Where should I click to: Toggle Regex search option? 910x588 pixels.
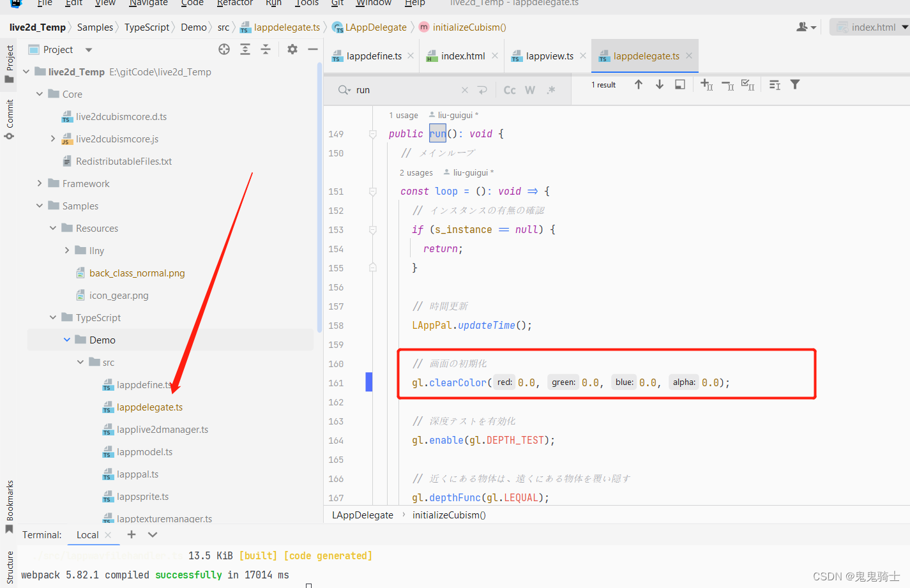(x=550, y=90)
